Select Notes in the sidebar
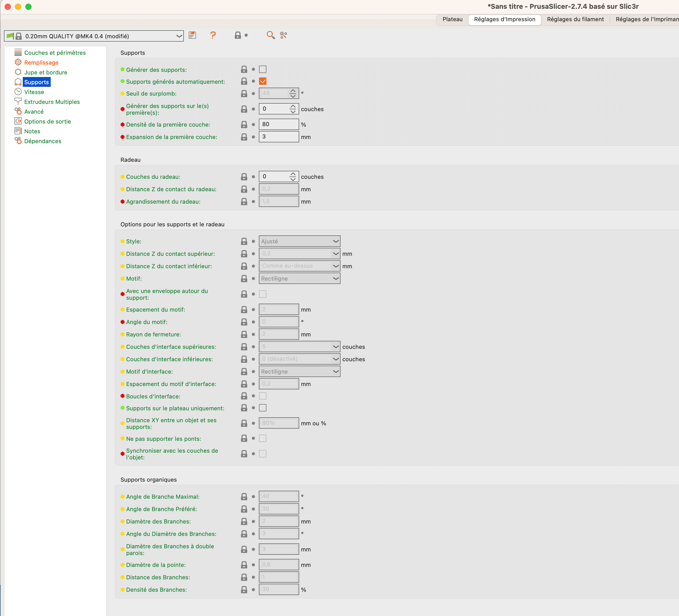 pos(32,131)
